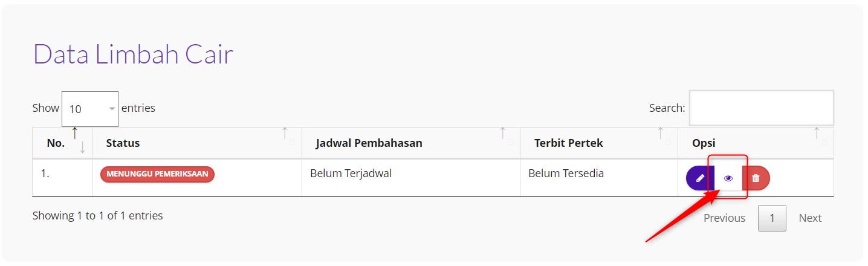
Task: Click the Opsi column header
Action: (704, 143)
